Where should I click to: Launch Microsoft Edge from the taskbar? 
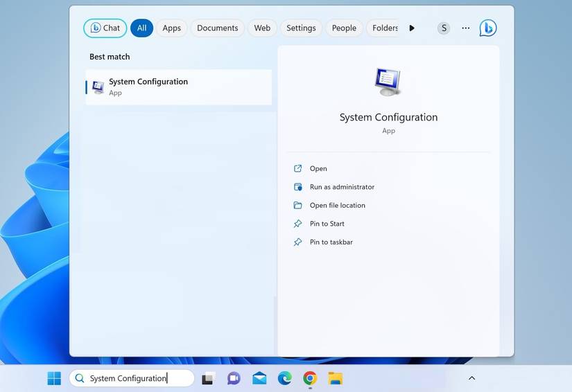click(284, 378)
